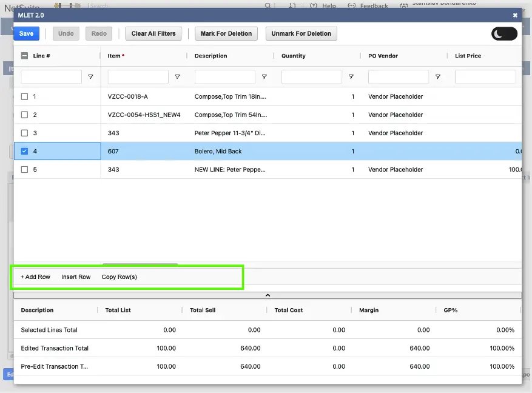This screenshot has height=393, width=532.
Task: Check the checkbox for line 1
Action: (24, 96)
